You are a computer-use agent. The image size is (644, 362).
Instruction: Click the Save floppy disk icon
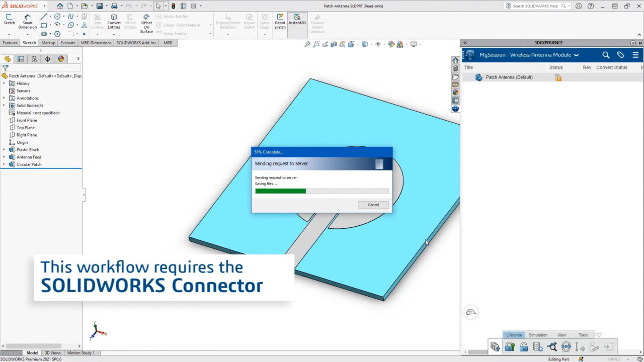click(x=100, y=6)
